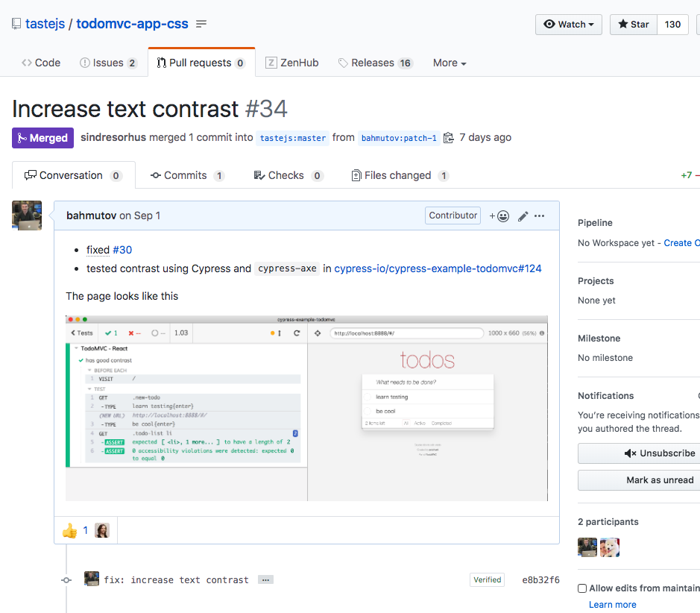Viewport: 700px width, 613px height.
Task: Expand the More repository menu
Action: (450, 63)
